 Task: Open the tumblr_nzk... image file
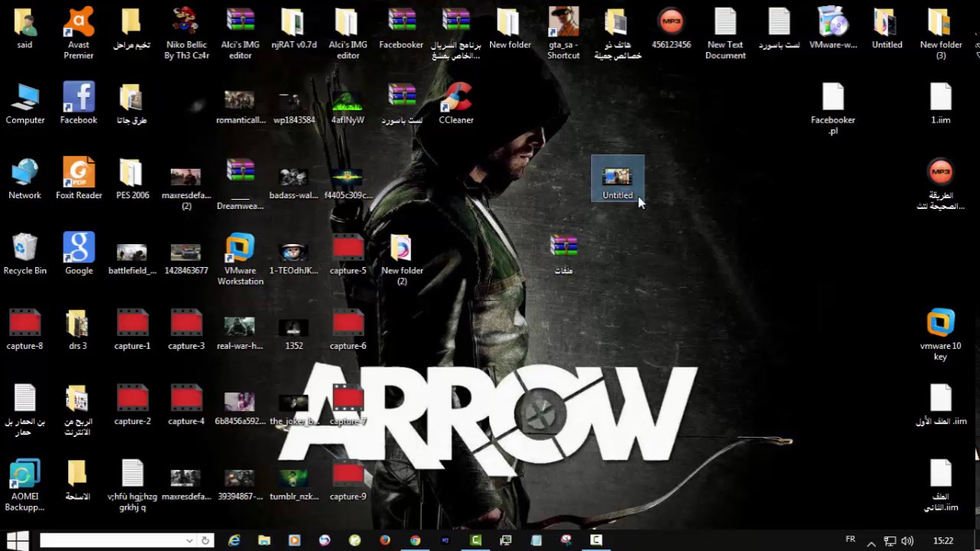tap(294, 485)
